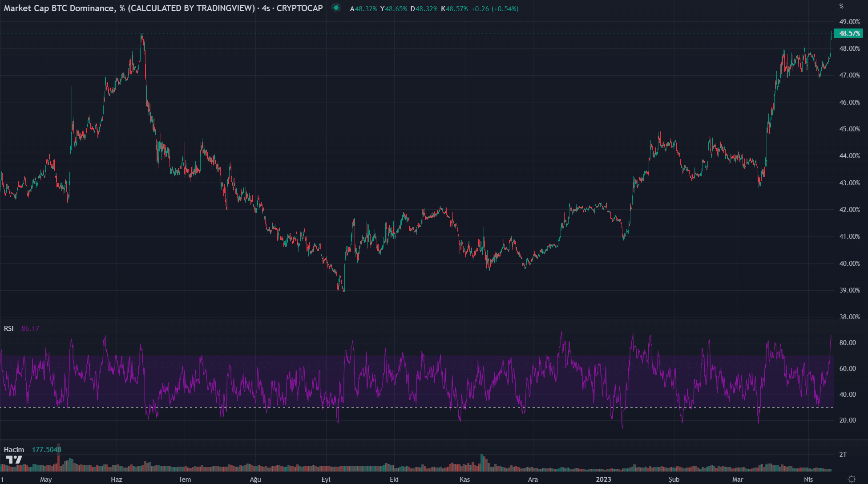Click the Haz month label on time axis
Image resolution: width=868 pixels, height=484 pixels.
click(x=116, y=480)
